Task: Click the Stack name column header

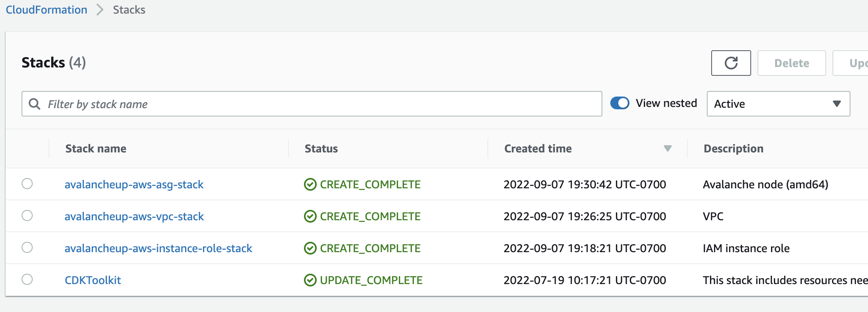Action: 96,148
